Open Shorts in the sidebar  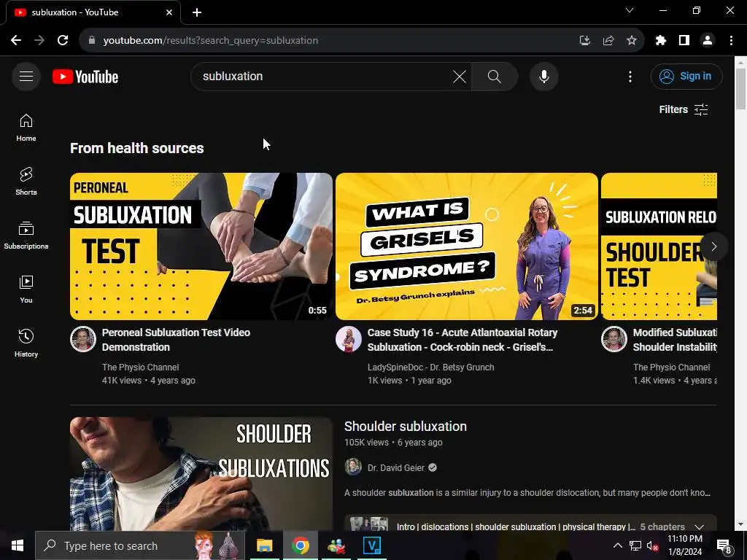pos(26,182)
